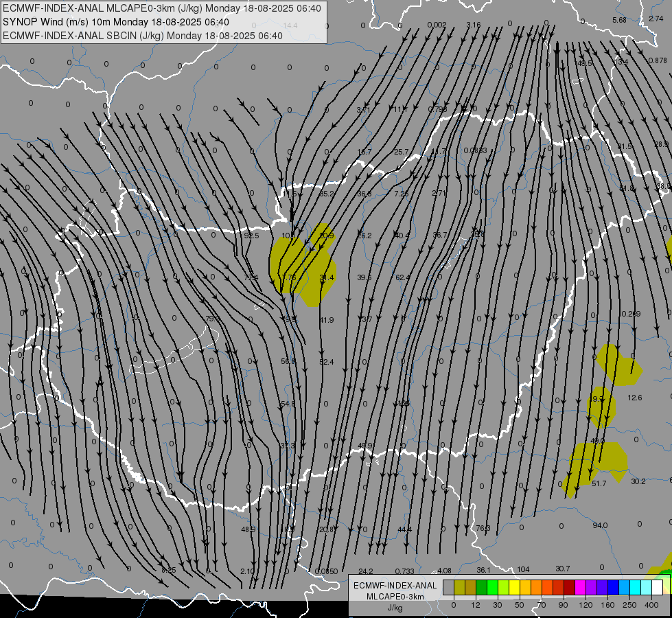The width and height of the screenshot is (672, 618).
Task: Select the map value 25.7
Action: click(x=402, y=151)
